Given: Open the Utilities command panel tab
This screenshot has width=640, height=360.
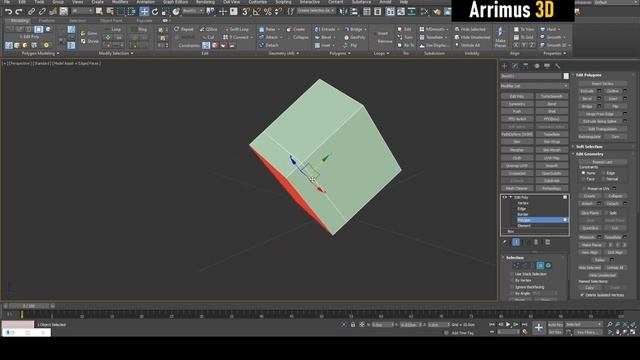Looking at the screenshot, I should pos(558,66).
